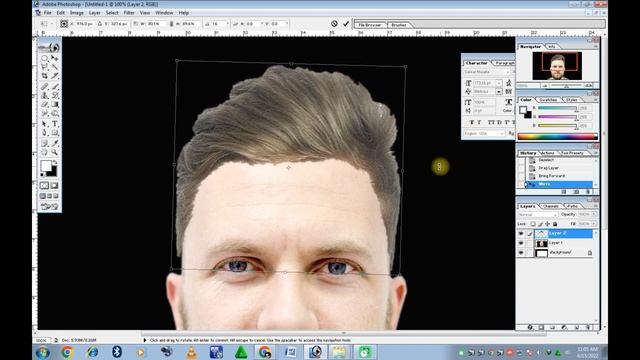Screen dimensions: 640x360
Task: Open the Character panel font family dropdown
Action: pyautogui.click(x=487, y=72)
